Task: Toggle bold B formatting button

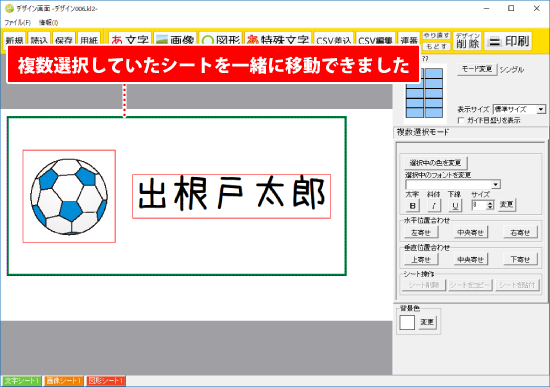Action: click(x=413, y=206)
